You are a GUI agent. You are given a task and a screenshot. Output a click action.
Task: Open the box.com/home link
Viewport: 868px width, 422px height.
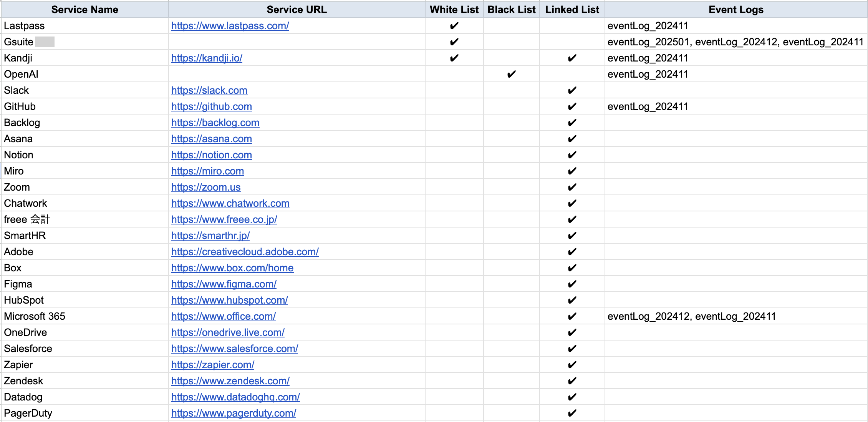click(232, 268)
